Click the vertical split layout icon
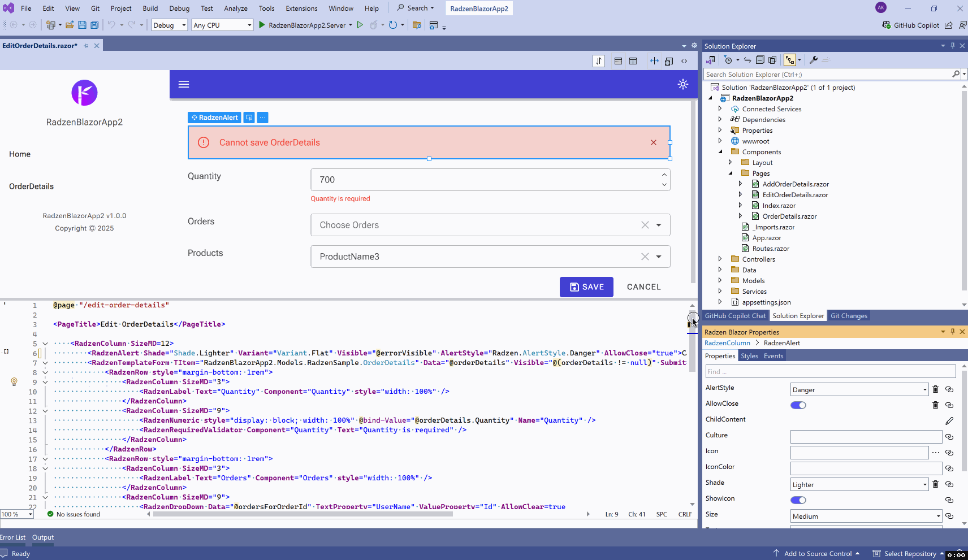The image size is (968, 560). 633,61
